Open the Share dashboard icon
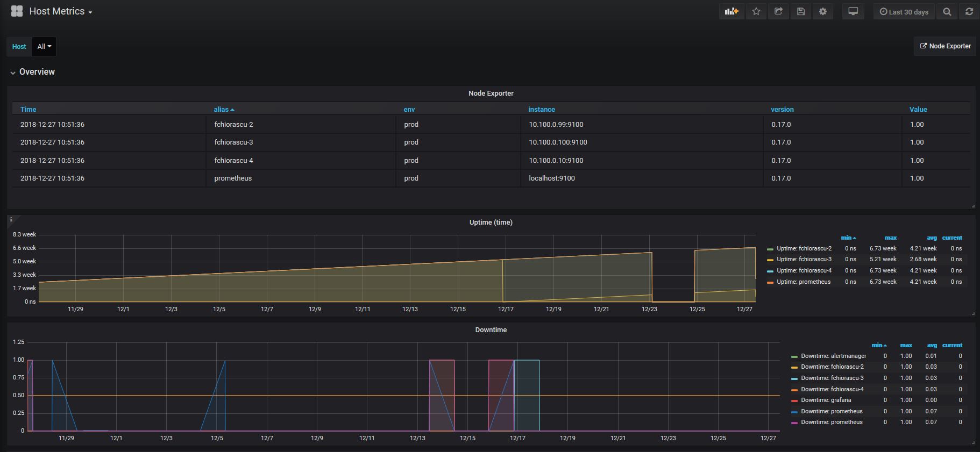Viewport: 980px width, 452px height. [778, 11]
